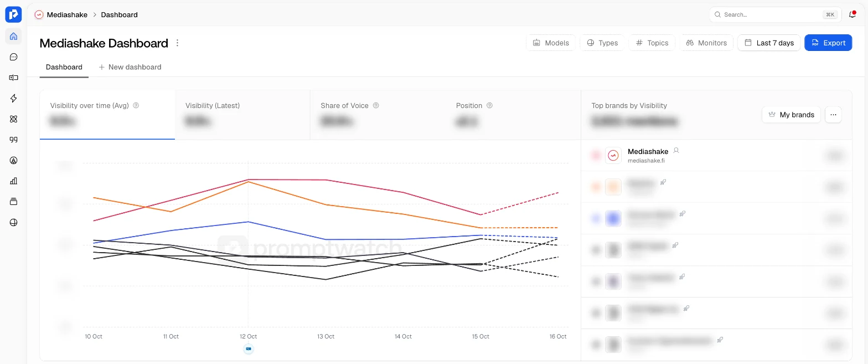This screenshot has height=364, width=868.
Task: Expand the Topics filter
Action: click(652, 43)
